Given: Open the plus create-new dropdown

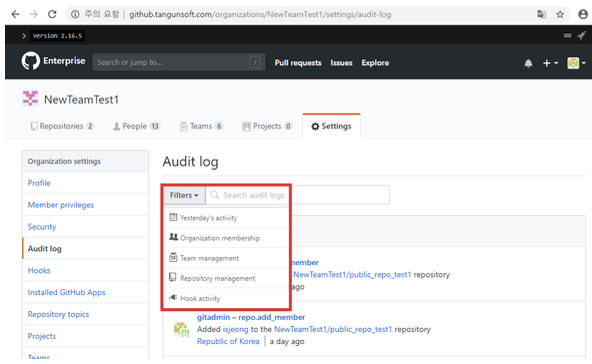Looking at the screenshot, I should click(x=550, y=63).
